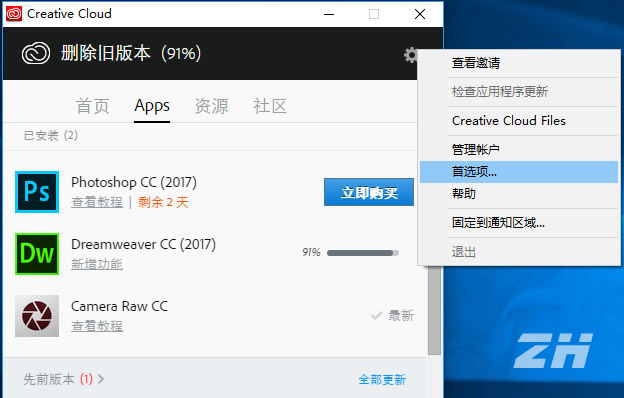
Task: Open 首选项... from the menu
Action: (x=519, y=172)
